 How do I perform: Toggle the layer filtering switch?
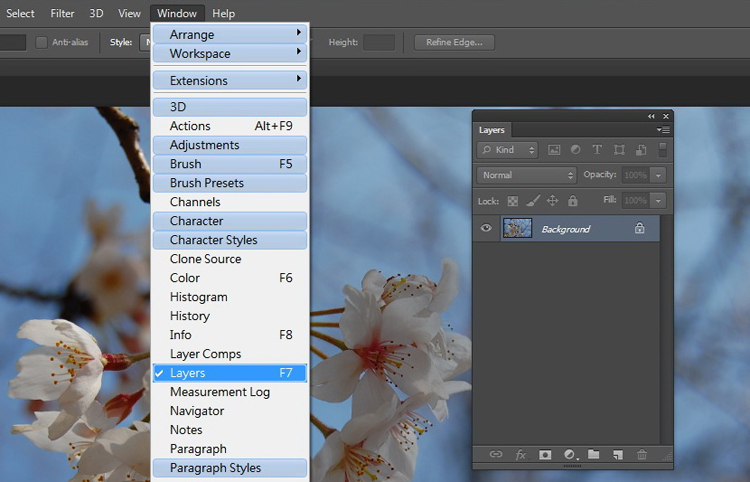[x=662, y=150]
